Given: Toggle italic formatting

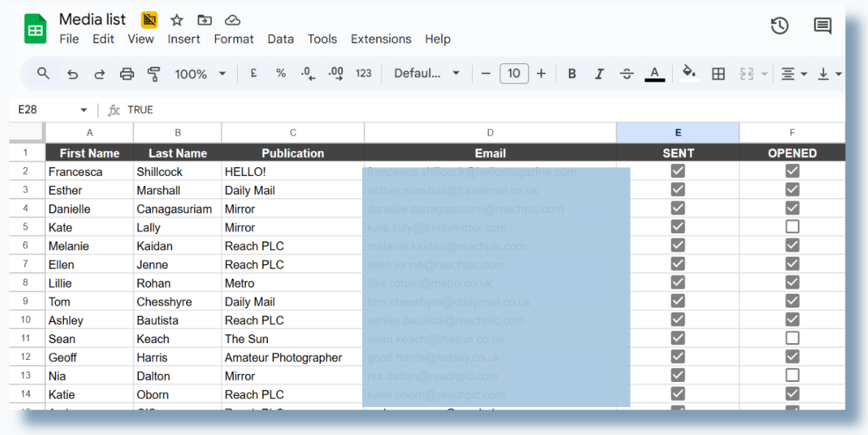Looking at the screenshot, I should (599, 74).
